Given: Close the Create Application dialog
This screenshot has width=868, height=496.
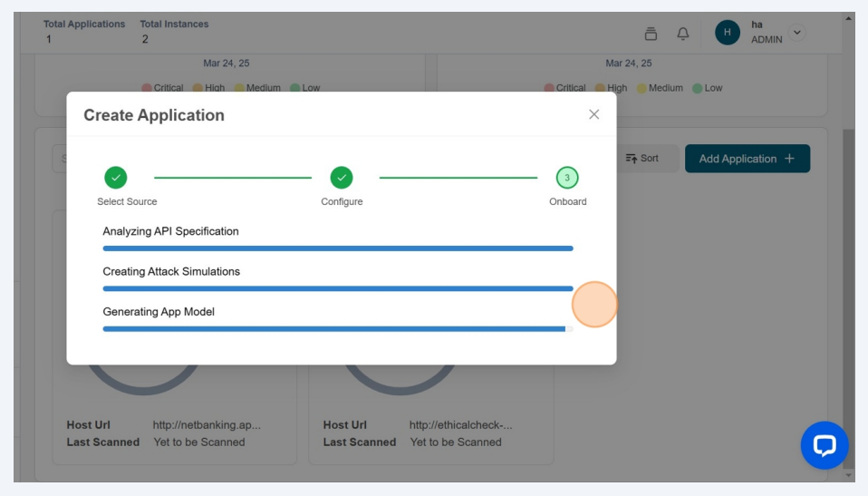Looking at the screenshot, I should (593, 114).
